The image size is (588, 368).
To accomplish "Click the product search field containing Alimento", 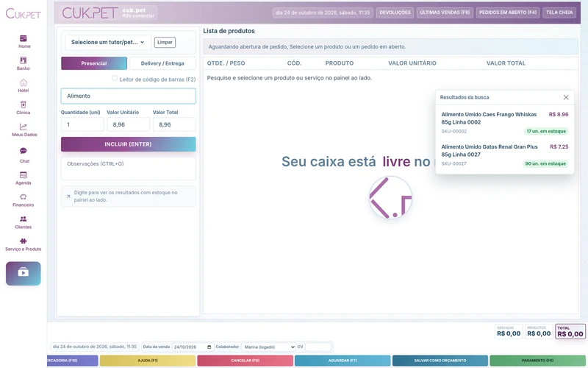I will pyautogui.click(x=128, y=96).
